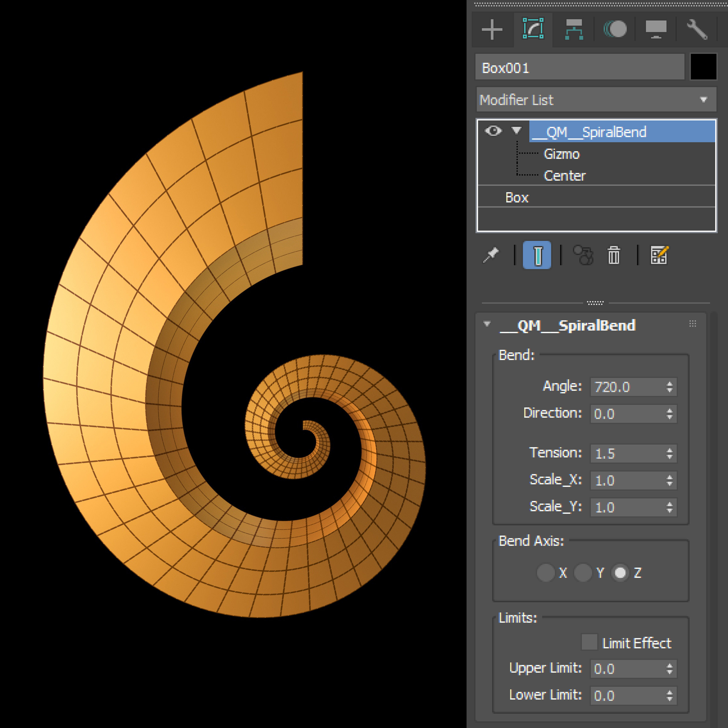Select the __QM__SpiralBend modifier in stack

click(622, 132)
